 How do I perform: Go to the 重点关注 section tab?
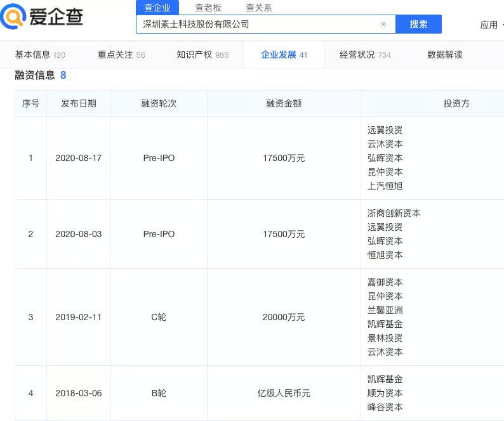[121, 55]
